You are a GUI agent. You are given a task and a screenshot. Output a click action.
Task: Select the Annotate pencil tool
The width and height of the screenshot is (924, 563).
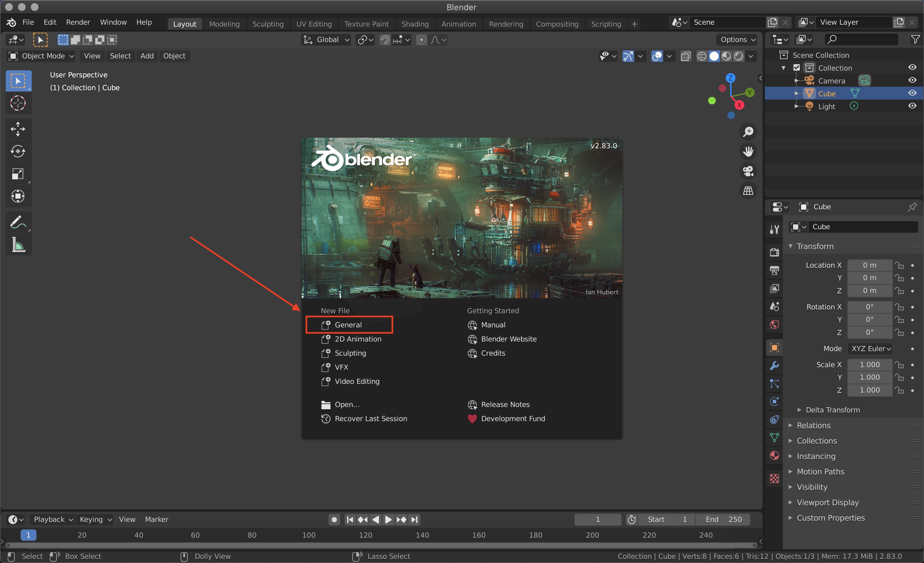click(x=18, y=222)
